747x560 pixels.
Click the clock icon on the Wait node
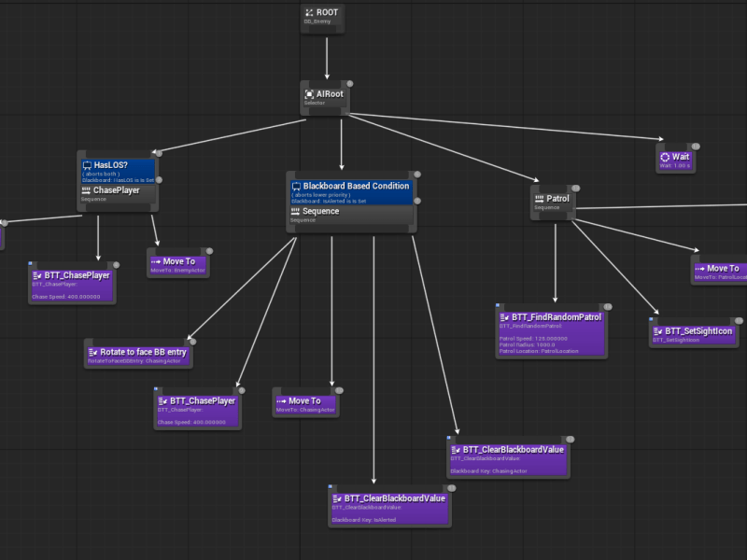pyautogui.click(x=665, y=158)
